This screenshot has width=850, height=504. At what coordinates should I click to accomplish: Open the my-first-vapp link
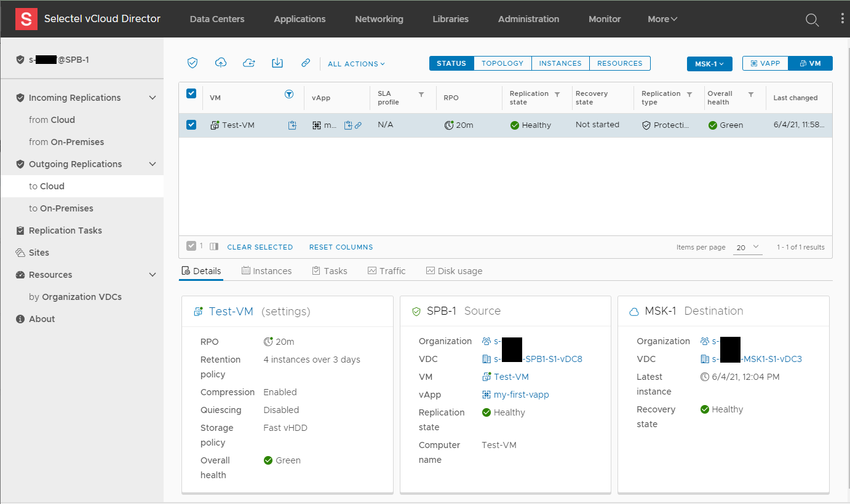pos(522,395)
